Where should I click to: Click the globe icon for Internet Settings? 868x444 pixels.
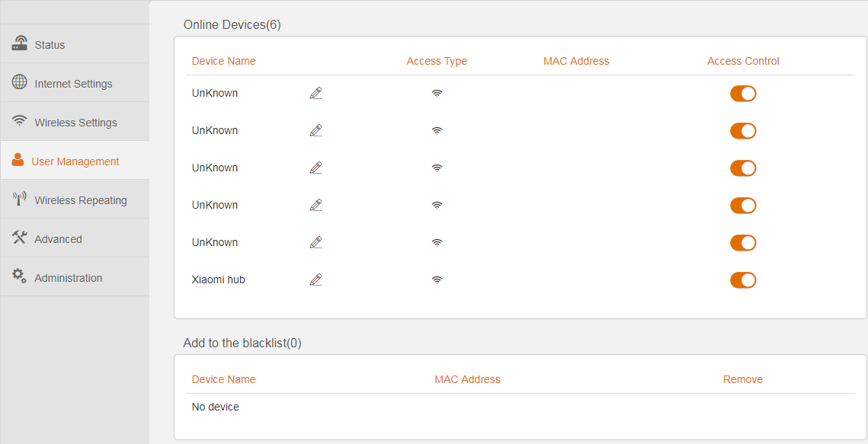(19, 81)
